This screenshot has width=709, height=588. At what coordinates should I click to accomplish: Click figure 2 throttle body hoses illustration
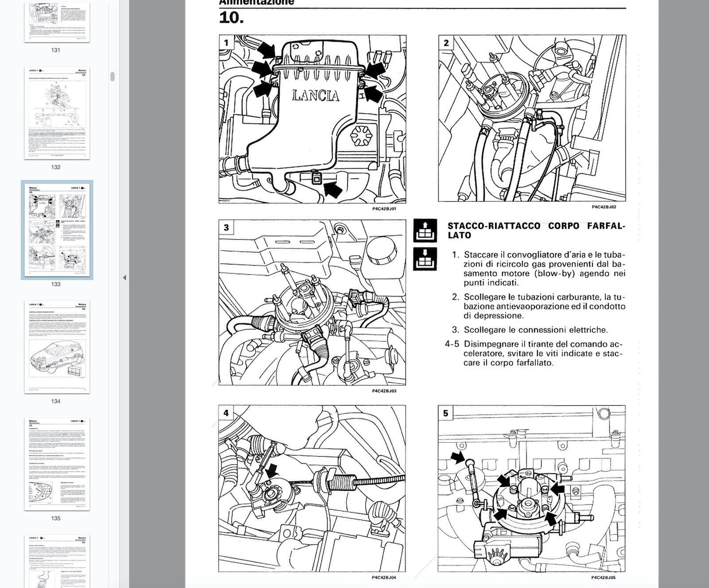532,118
